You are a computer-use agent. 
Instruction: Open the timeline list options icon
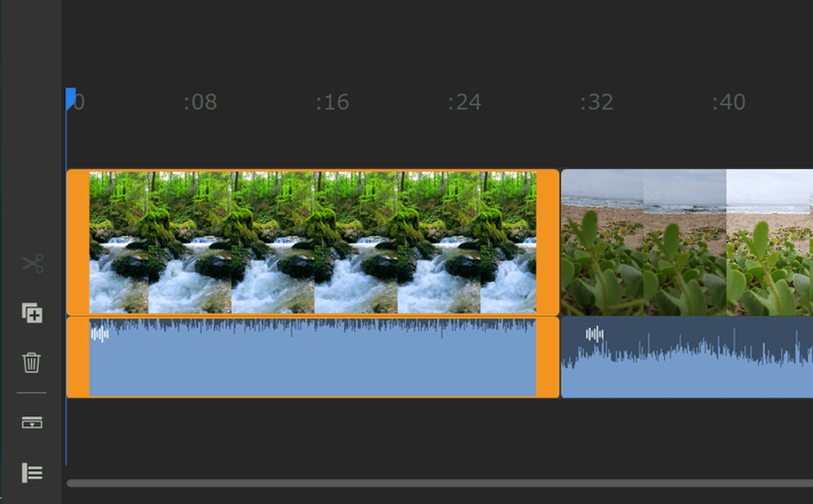33,472
